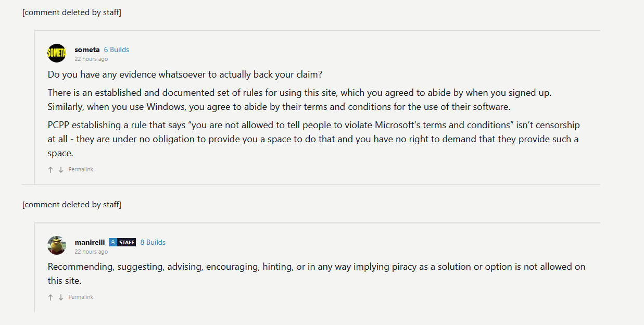View someta's 6 Builds
Image resolution: width=644 pixels, height=325 pixels.
click(x=117, y=49)
